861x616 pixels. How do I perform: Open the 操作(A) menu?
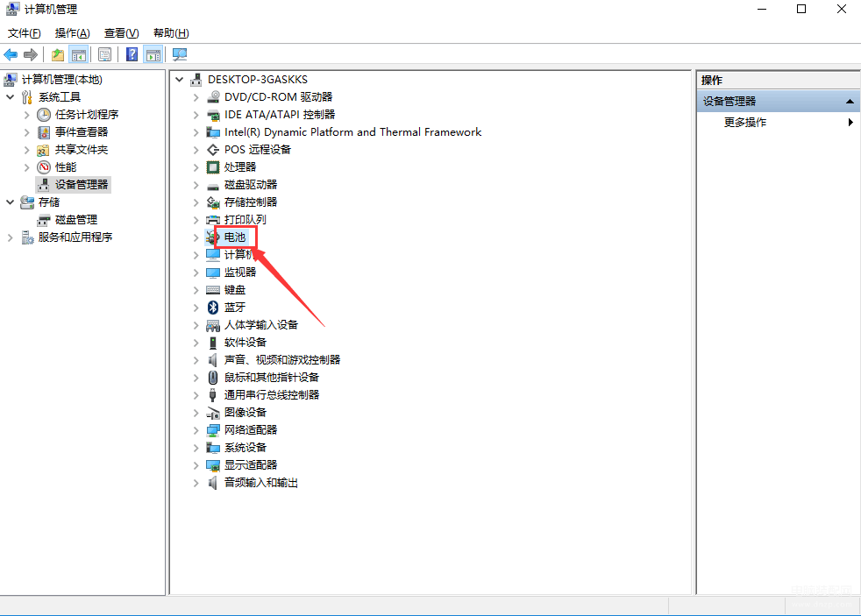coord(73,33)
